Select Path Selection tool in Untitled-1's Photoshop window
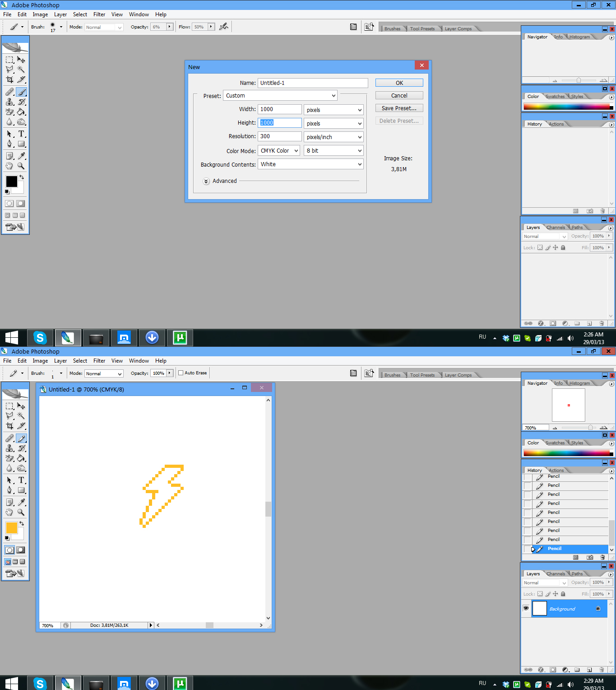616x690 pixels. (9, 480)
